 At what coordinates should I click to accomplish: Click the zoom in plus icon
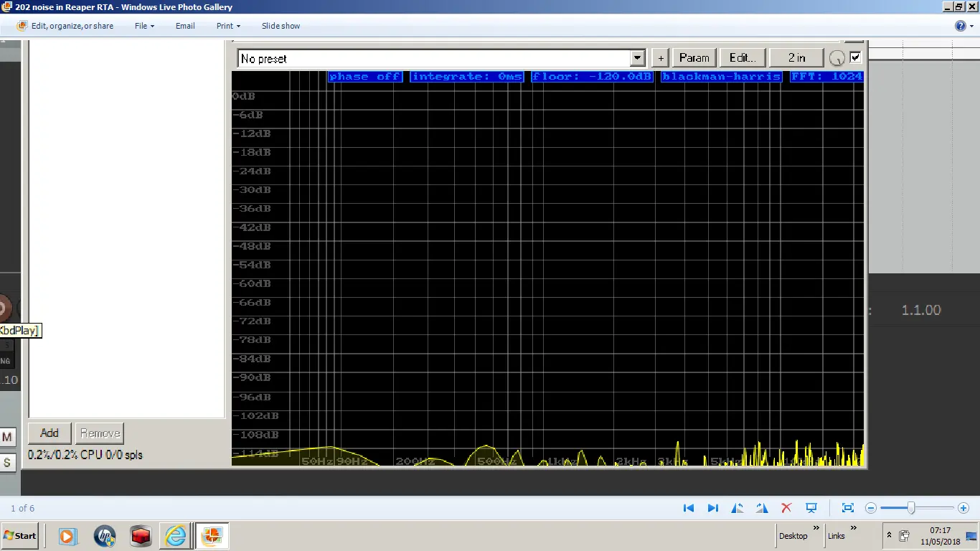tap(963, 508)
